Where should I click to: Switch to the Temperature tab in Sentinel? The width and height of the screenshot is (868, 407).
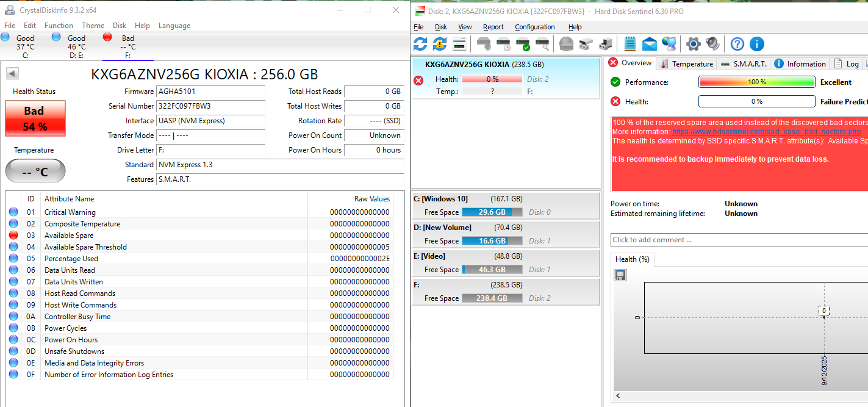(x=686, y=63)
